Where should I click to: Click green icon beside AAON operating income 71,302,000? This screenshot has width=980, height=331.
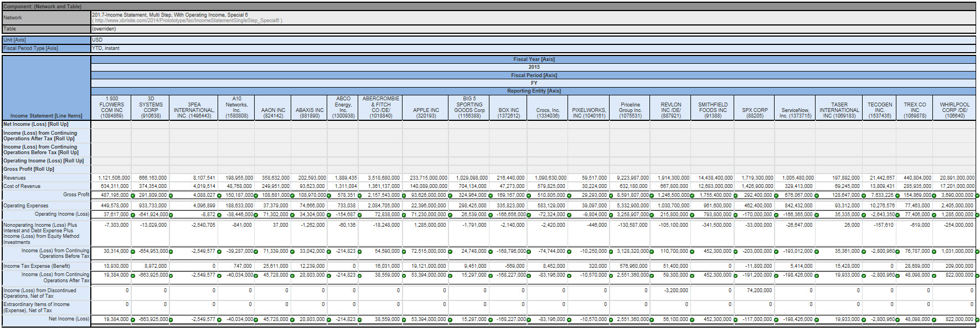tap(292, 215)
